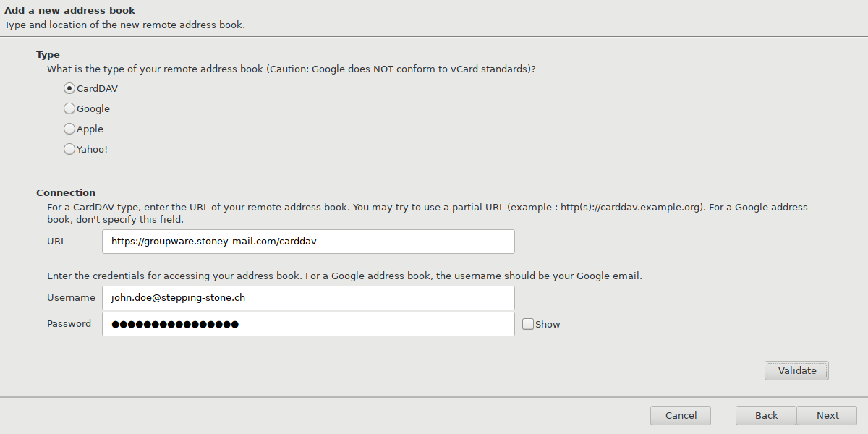Proceed with the Next button
Viewport: 868px width, 434px height.
(x=827, y=415)
